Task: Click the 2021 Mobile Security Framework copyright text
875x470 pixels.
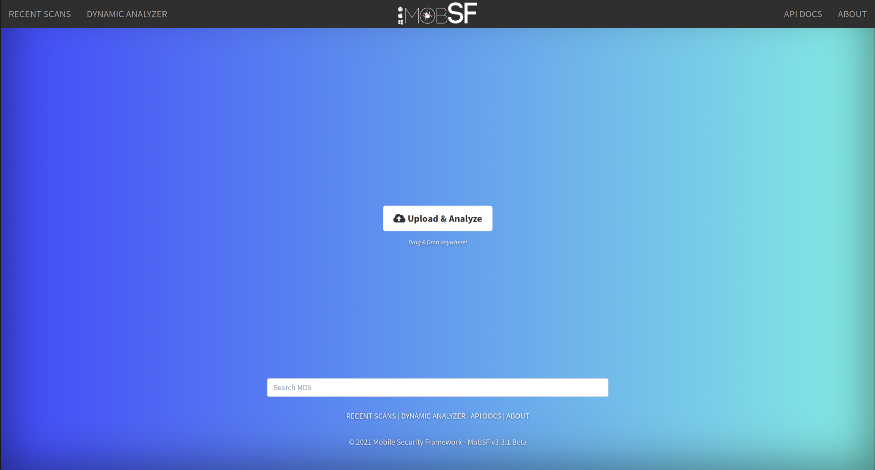Action: click(x=405, y=442)
